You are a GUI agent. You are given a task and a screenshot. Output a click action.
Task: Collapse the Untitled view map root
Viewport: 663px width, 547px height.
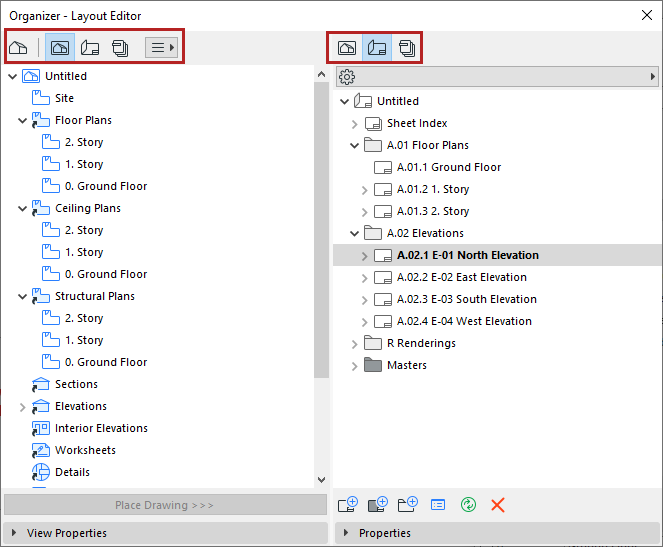coord(13,77)
